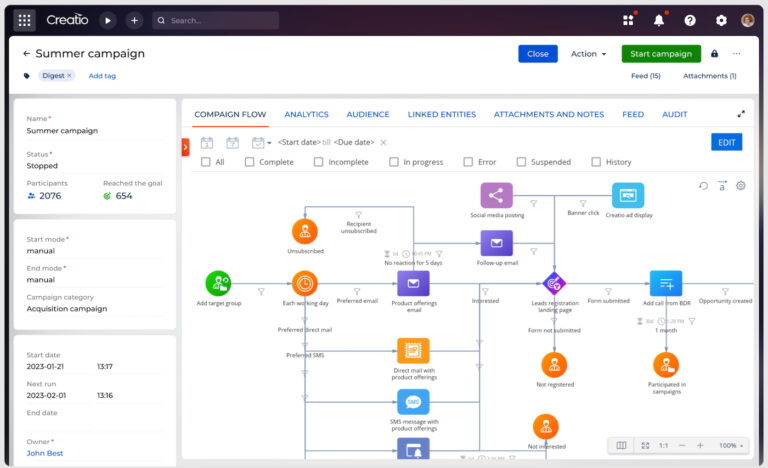Select the Not interested node
The image size is (768, 468).
coord(546,427)
